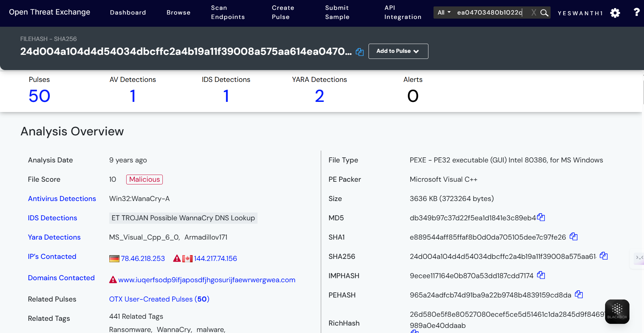The width and height of the screenshot is (644, 333).
Task: Open the YARA Detections count of 2
Action: click(319, 96)
